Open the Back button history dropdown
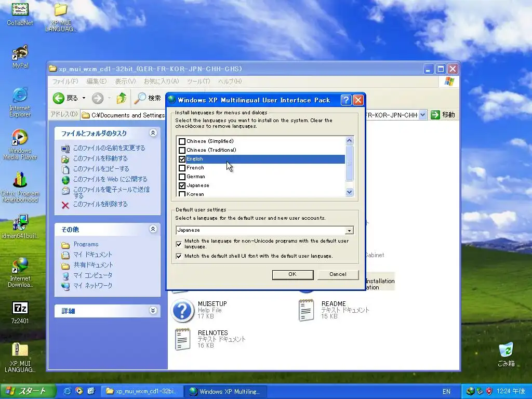The image size is (532, 399). pos(84,98)
